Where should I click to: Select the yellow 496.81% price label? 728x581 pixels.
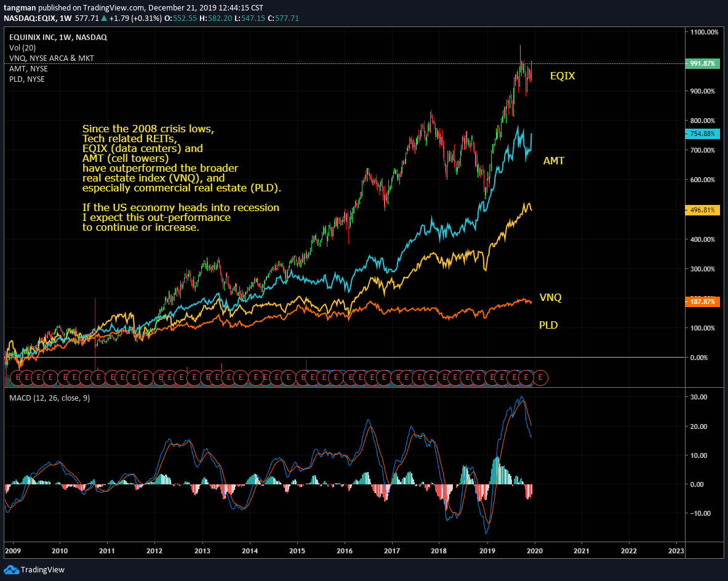(703, 210)
